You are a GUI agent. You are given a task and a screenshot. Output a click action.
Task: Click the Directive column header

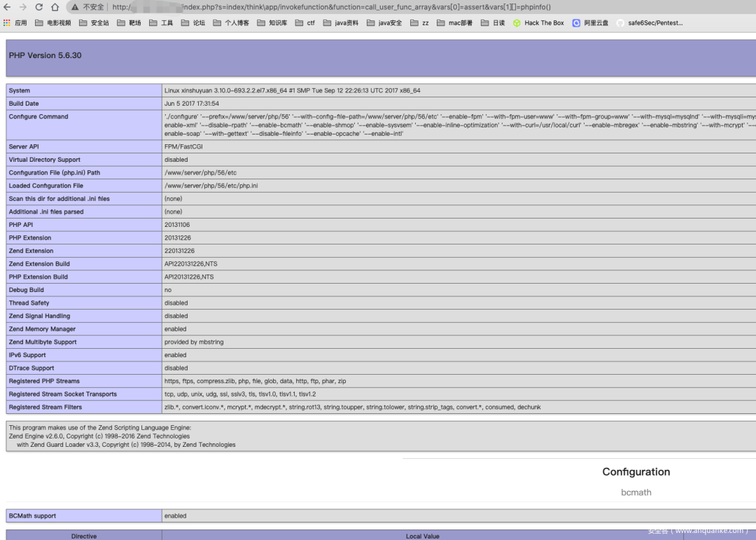pos(84,536)
